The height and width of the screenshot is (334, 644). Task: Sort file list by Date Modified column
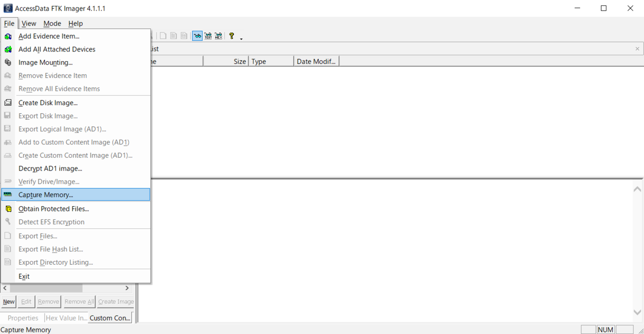tap(317, 61)
